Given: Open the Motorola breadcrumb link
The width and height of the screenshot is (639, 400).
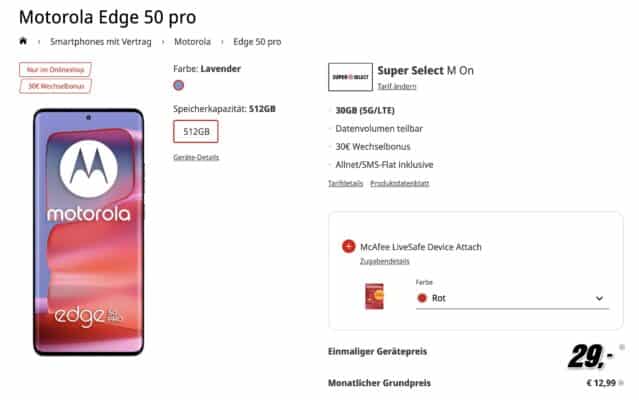Looking at the screenshot, I should tap(192, 42).
